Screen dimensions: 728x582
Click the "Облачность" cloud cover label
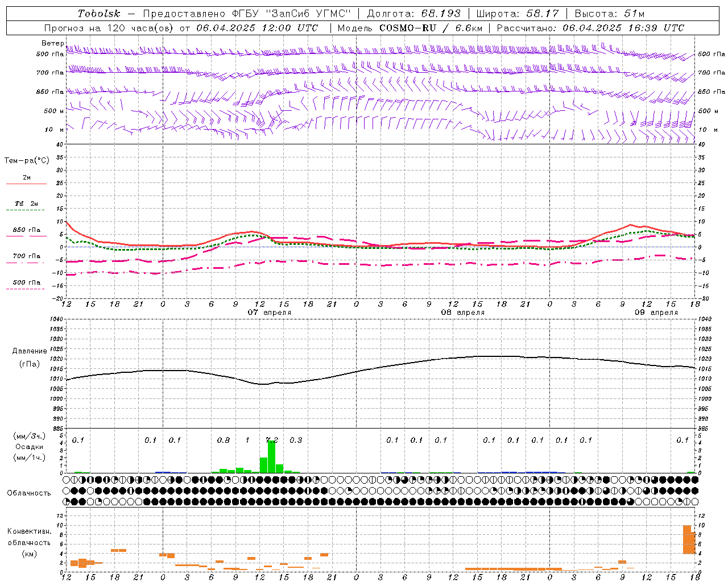(x=29, y=493)
